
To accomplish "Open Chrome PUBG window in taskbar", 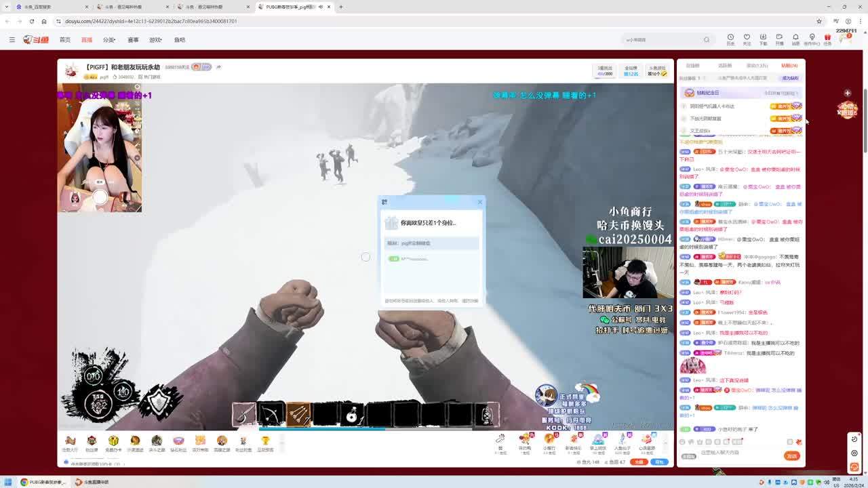I will click(43, 482).
